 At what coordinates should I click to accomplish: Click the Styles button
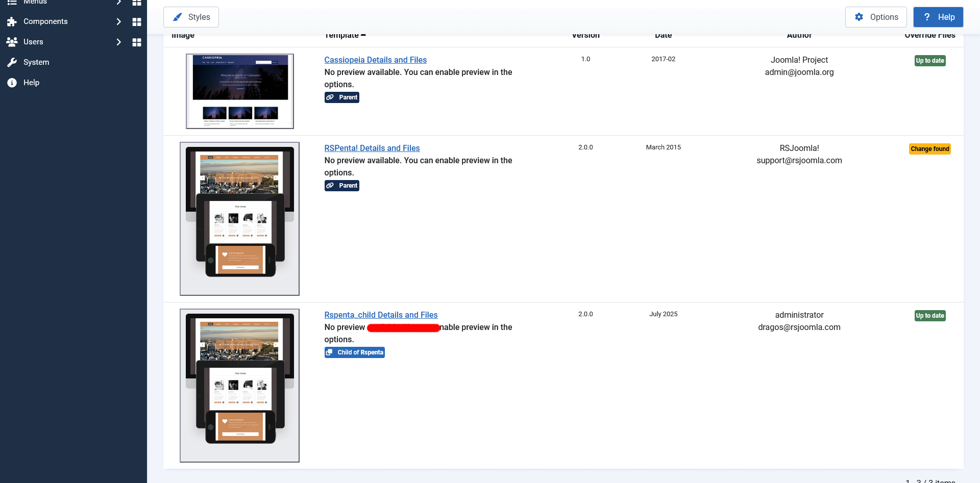click(191, 17)
